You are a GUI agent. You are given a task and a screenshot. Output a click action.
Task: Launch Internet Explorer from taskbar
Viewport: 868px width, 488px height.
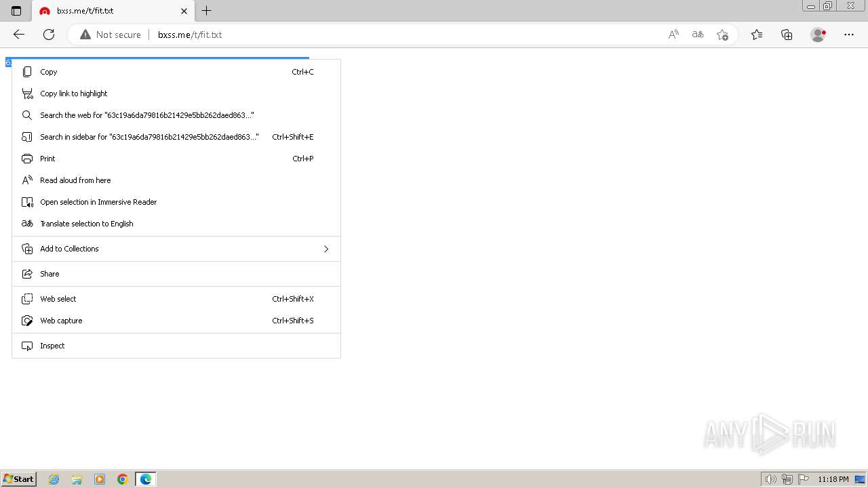tap(54, 479)
